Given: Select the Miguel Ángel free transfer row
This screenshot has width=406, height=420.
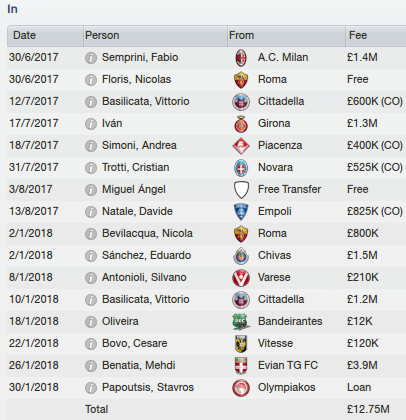Looking at the screenshot, I should click(x=207, y=190).
